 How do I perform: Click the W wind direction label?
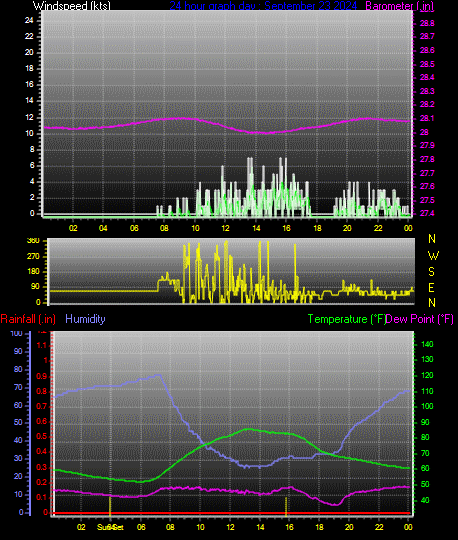point(433,256)
